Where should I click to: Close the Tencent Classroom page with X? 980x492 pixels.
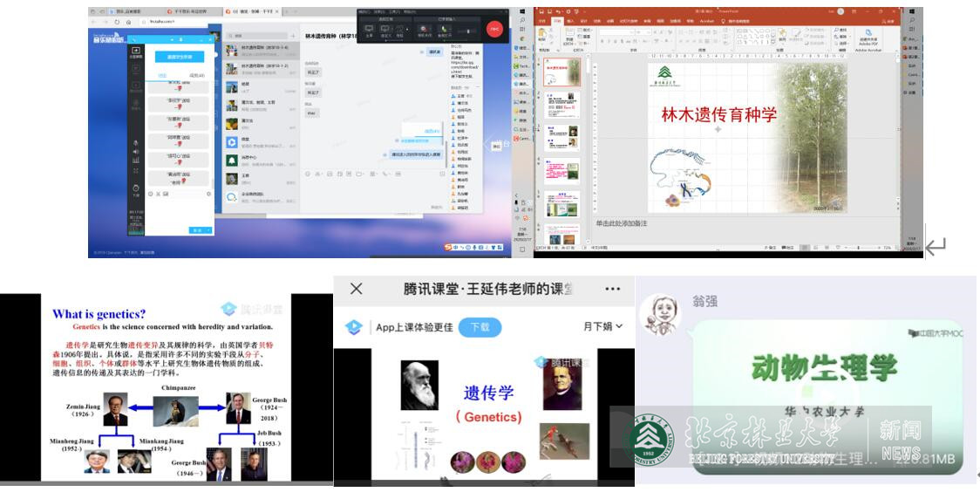(x=356, y=289)
